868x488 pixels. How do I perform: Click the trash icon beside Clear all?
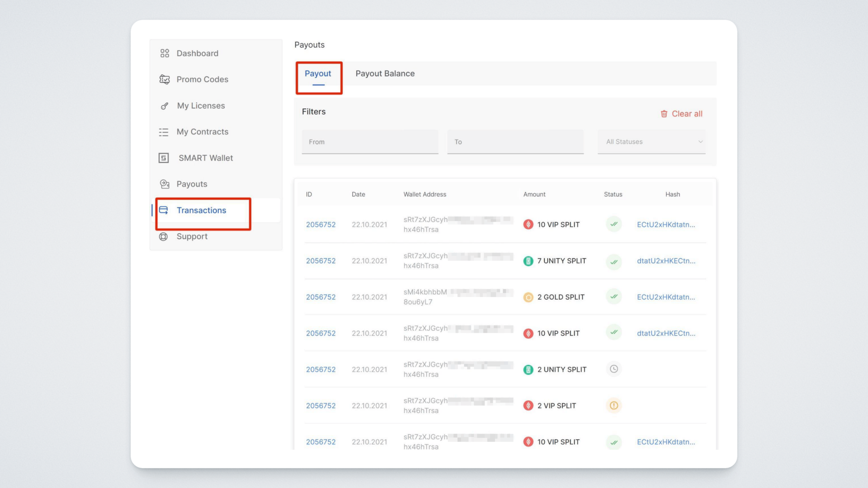tap(664, 114)
